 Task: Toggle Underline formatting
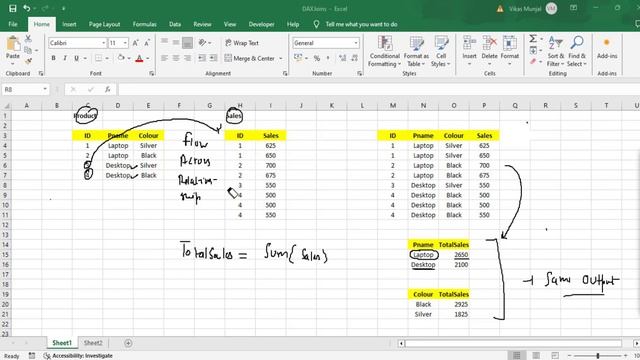tap(76, 58)
